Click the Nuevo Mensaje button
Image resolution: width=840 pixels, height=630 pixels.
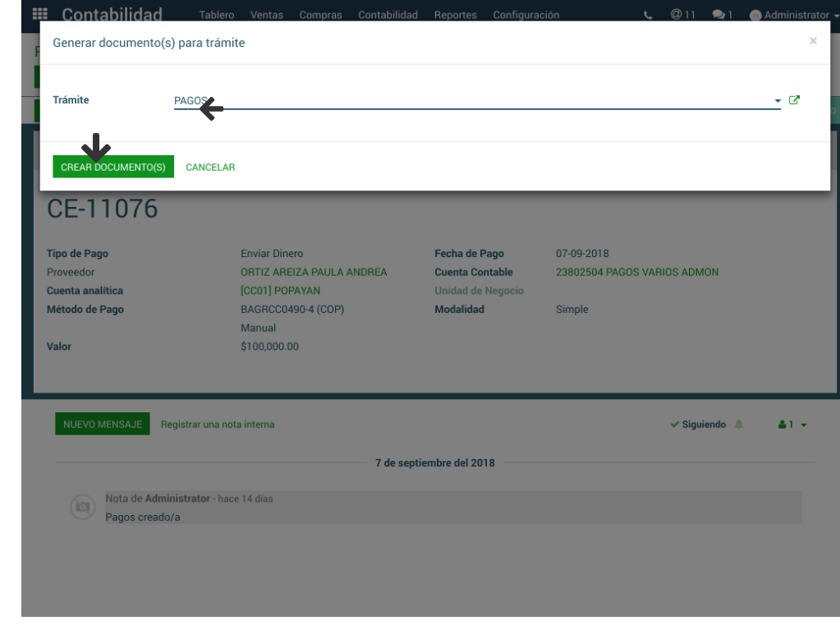tap(103, 425)
